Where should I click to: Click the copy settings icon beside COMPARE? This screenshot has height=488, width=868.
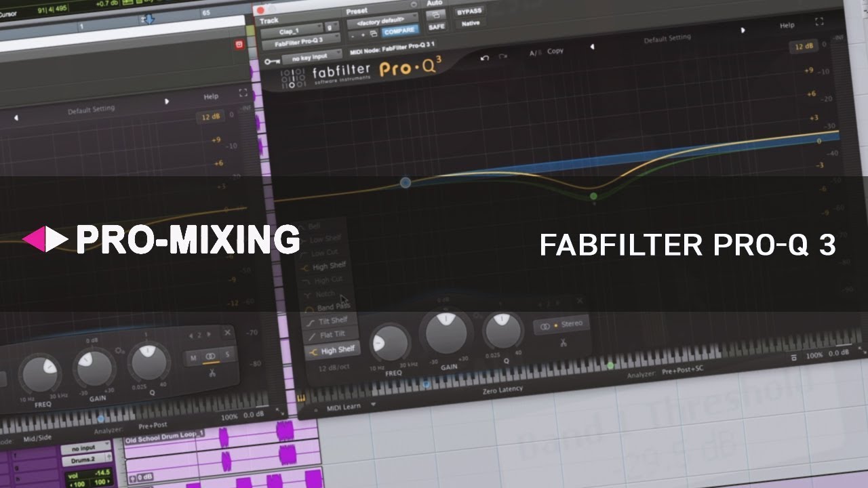point(374,34)
